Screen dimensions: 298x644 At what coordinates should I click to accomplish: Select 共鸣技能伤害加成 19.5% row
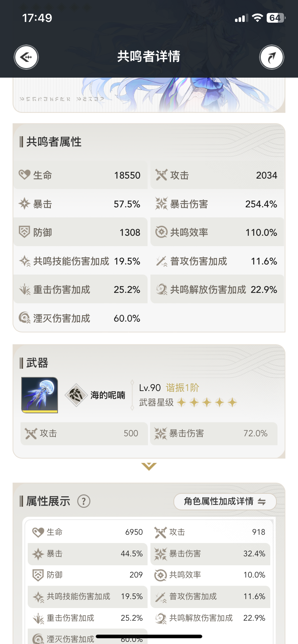point(81,261)
